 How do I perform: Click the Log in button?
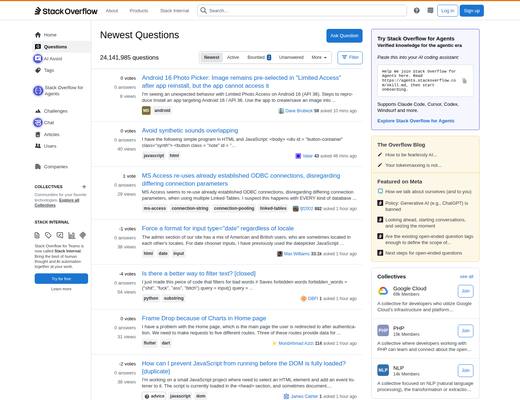[447, 11]
